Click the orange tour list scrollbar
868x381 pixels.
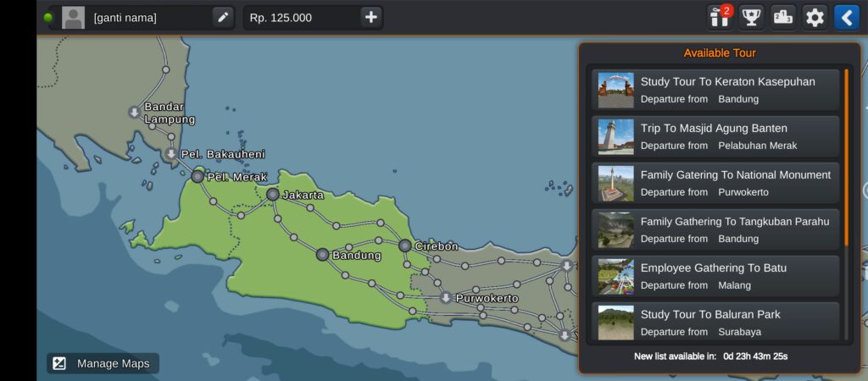point(845,157)
